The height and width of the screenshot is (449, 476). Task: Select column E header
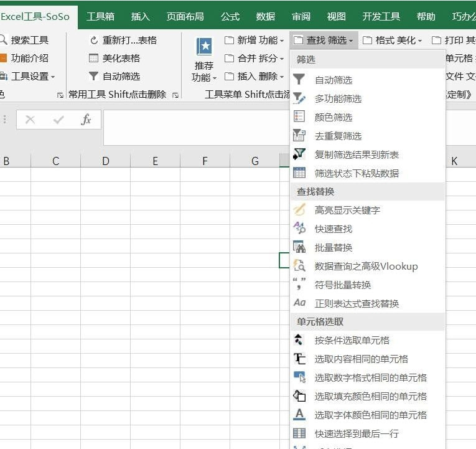[x=155, y=161]
